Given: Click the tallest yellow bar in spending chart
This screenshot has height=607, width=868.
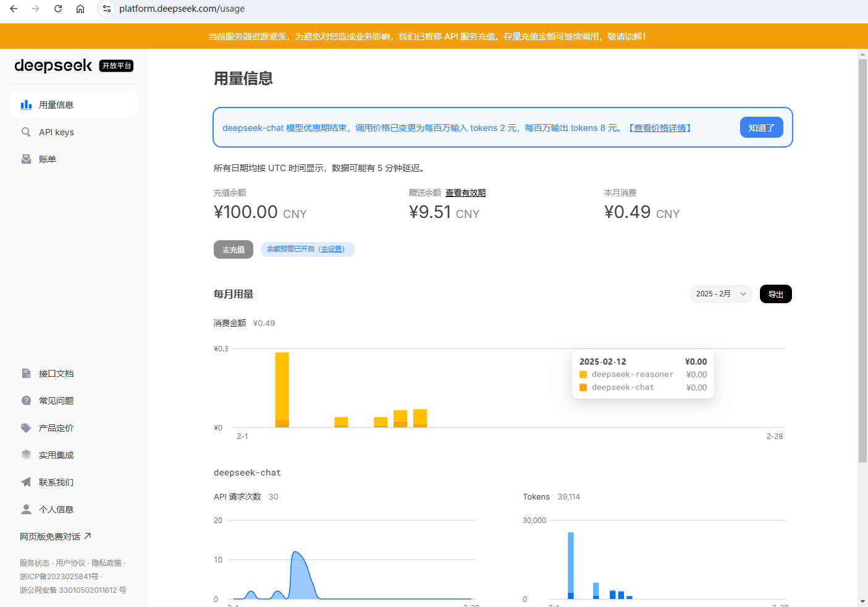Looking at the screenshot, I should [x=282, y=389].
